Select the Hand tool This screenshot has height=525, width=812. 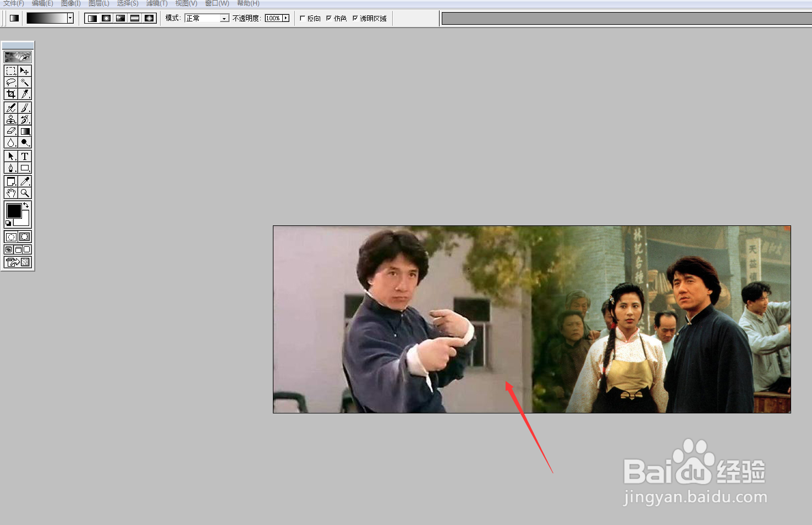pyautogui.click(x=11, y=193)
